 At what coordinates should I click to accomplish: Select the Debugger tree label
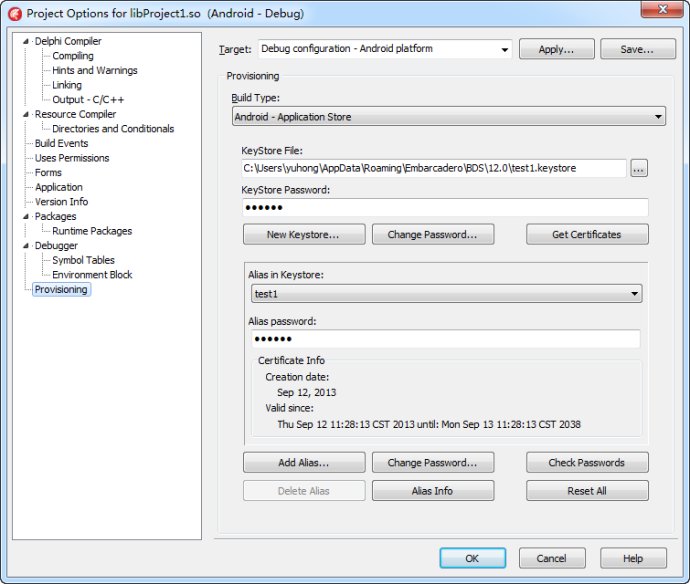click(x=56, y=245)
